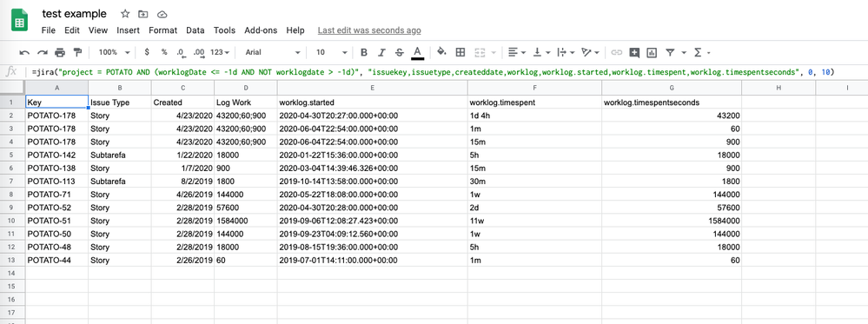Open the text rotation dropdown
Viewport: 868px width, 324px height.
(x=591, y=52)
